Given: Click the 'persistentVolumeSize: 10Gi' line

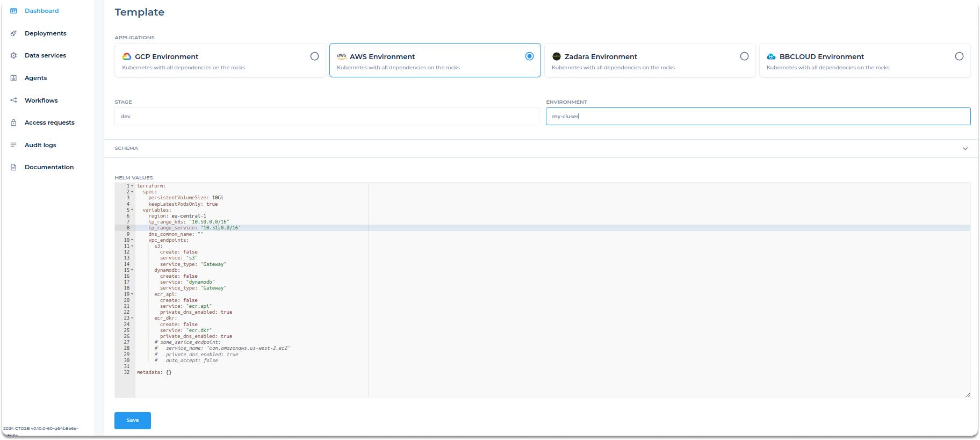Looking at the screenshot, I should pyautogui.click(x=186, y=198).
